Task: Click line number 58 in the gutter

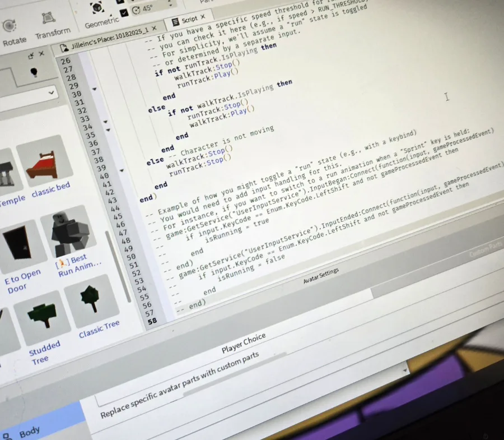Action: click(x=152, y=321)
